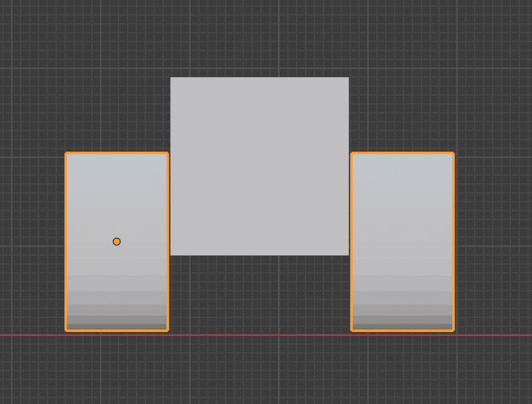
Task: Click the center of the middle gray box
Action: (x=260, y=166)
